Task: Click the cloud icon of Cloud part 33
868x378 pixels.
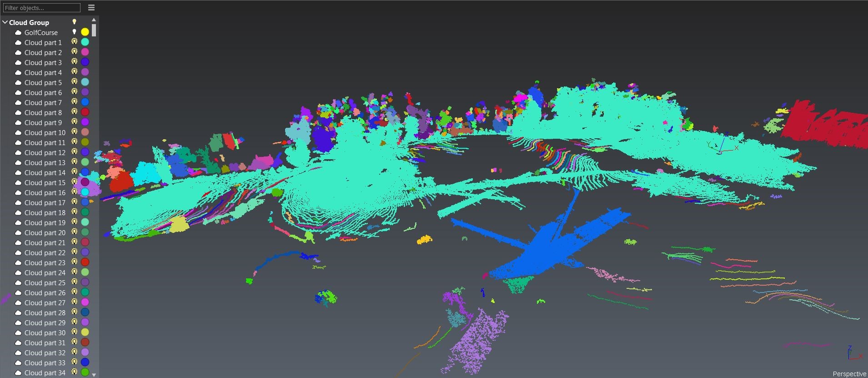Action: pos(18,363)
